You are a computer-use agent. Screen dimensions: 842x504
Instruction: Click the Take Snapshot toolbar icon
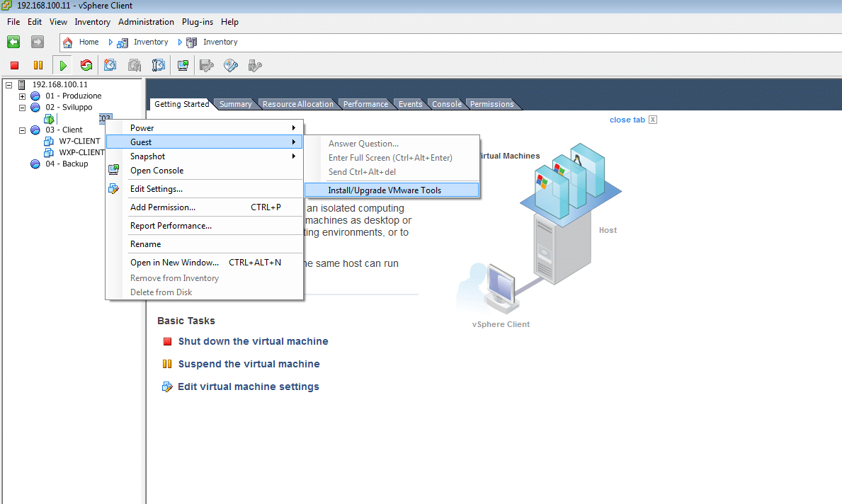110,66
